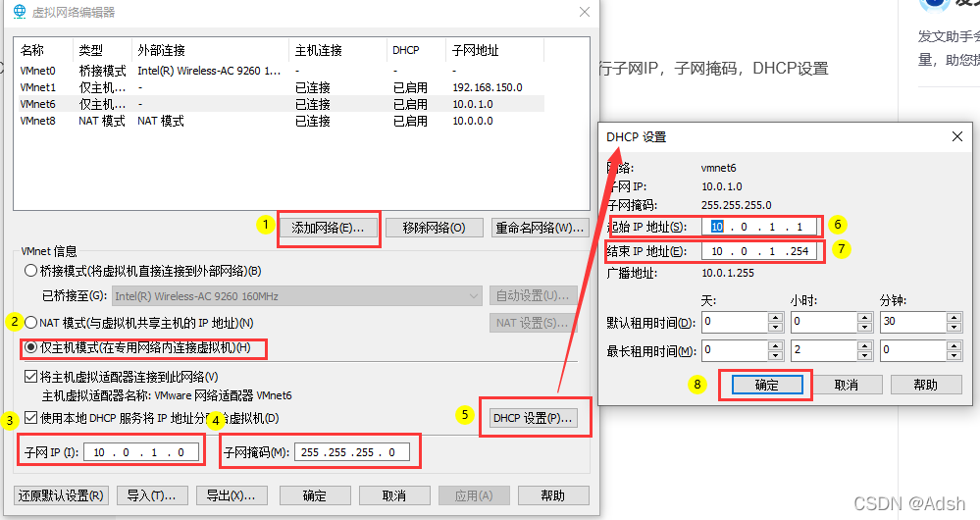Select the VMnet0 row

coord(279,71)
